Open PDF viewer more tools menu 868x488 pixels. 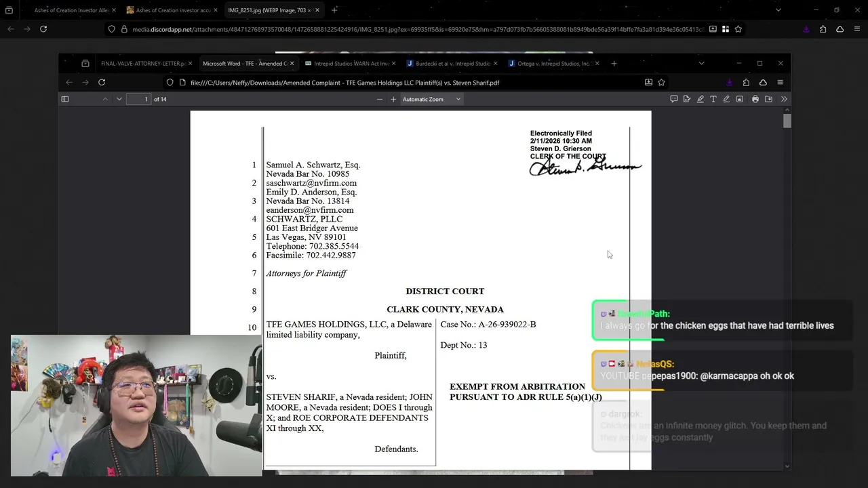(x=784, y=99)
